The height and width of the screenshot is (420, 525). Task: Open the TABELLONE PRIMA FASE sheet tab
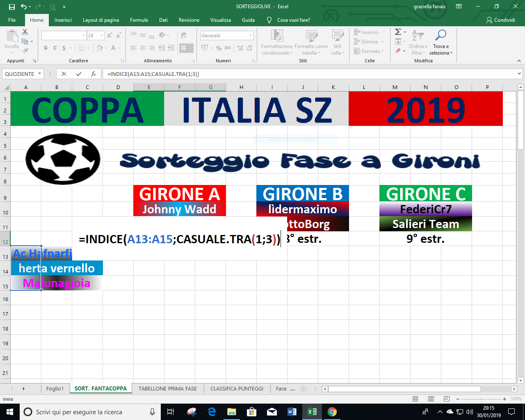(168, 388)
